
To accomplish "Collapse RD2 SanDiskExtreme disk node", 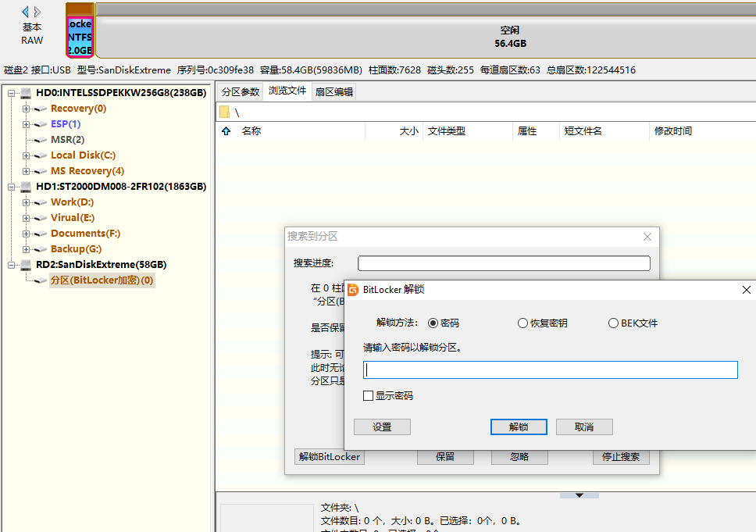I will (x=11, y=265).
